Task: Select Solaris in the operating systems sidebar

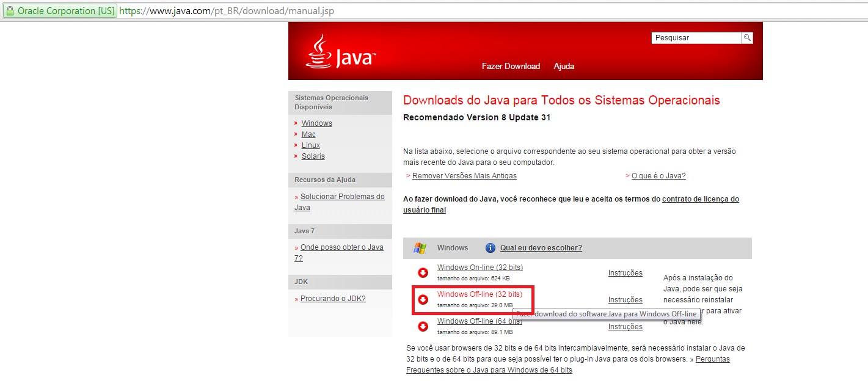Action: 313,156
